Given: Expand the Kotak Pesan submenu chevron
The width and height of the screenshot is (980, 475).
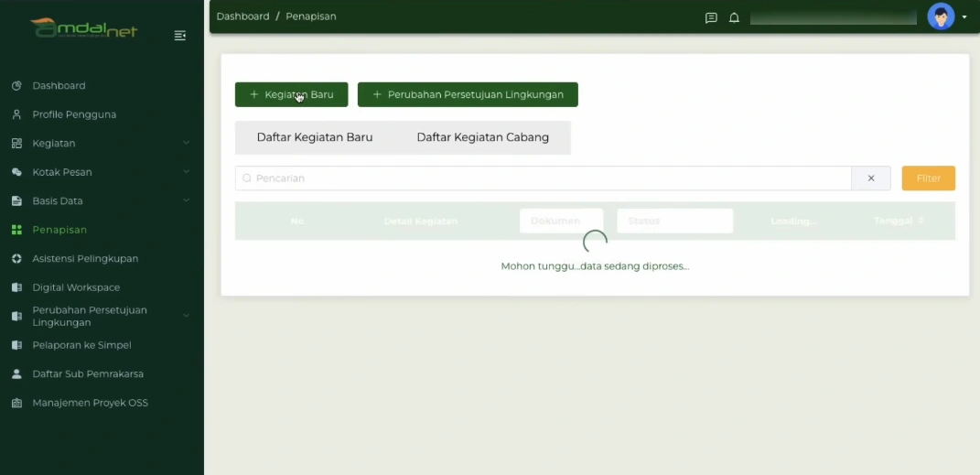Looking at the screenshot, I should [x=186, y=172].
